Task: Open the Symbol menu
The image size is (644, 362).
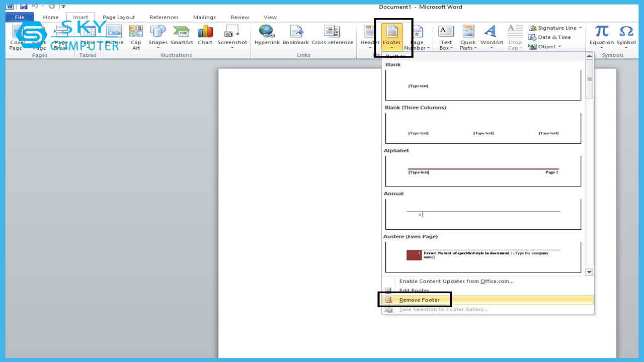Action: 626,37
